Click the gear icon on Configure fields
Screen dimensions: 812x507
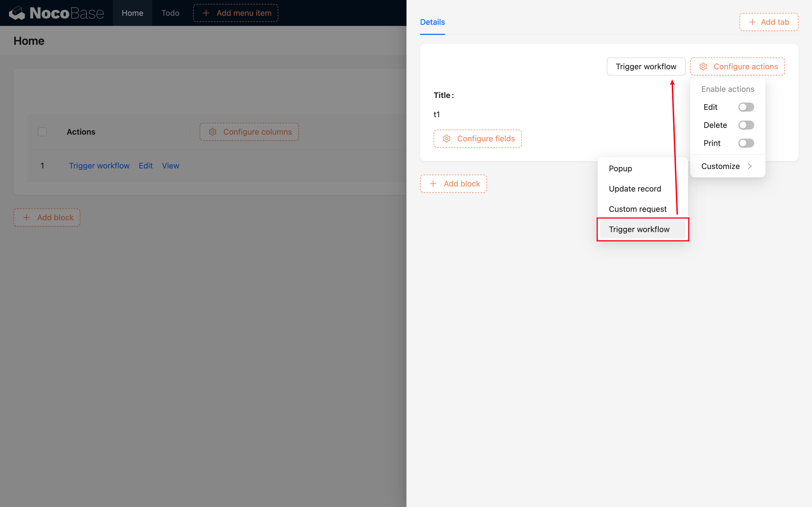pyautogui.click(x=447, y=139)
